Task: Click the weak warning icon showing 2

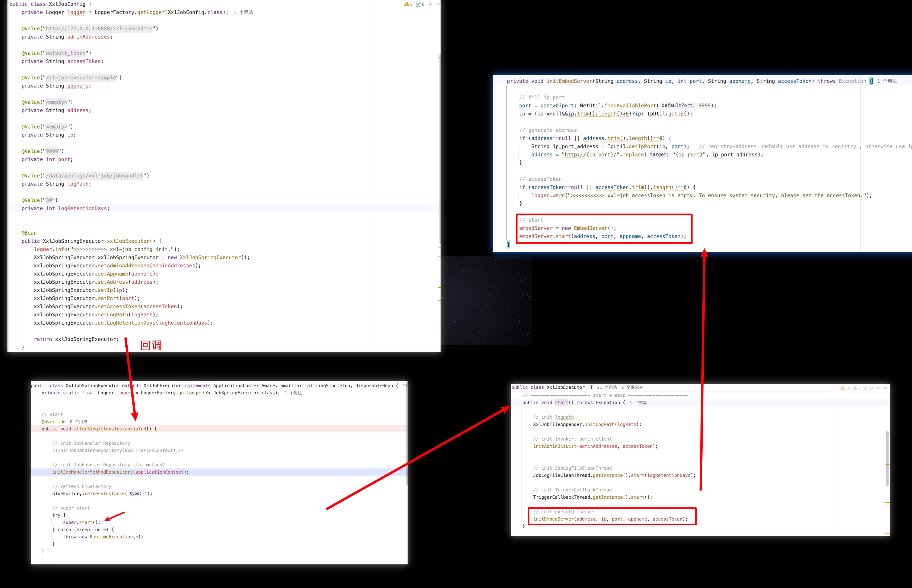Action: [855, 388]
